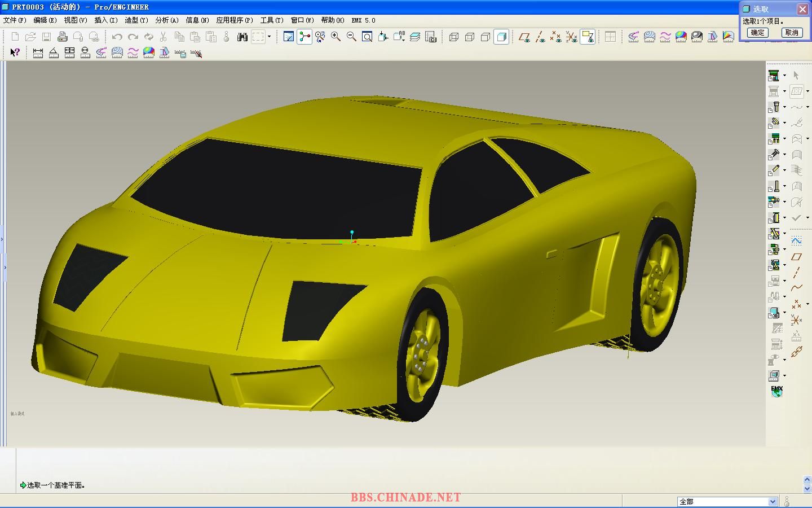Click the Copy icon

pos(179,37)
